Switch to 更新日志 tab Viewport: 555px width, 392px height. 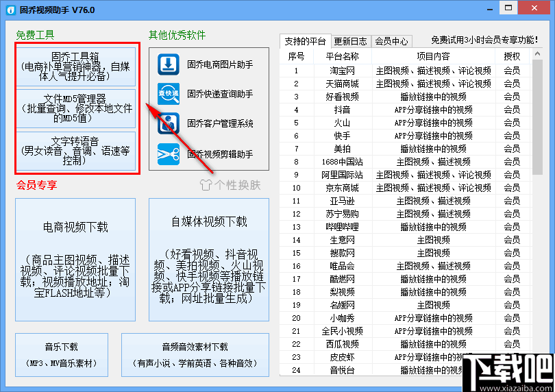pyautogui.click(x=351, y=41)
